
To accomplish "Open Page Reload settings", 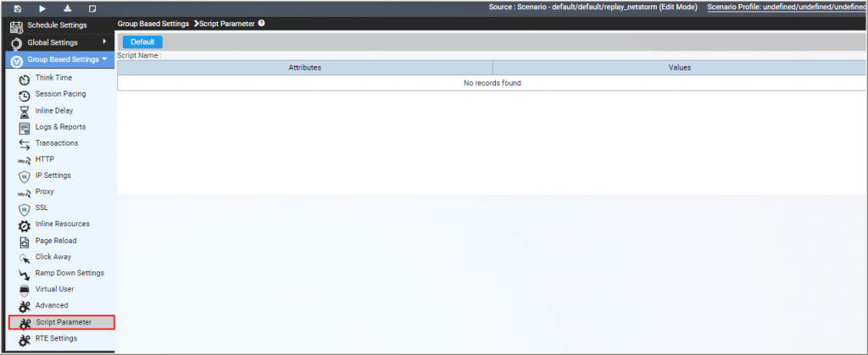I will tap(56, 241).
